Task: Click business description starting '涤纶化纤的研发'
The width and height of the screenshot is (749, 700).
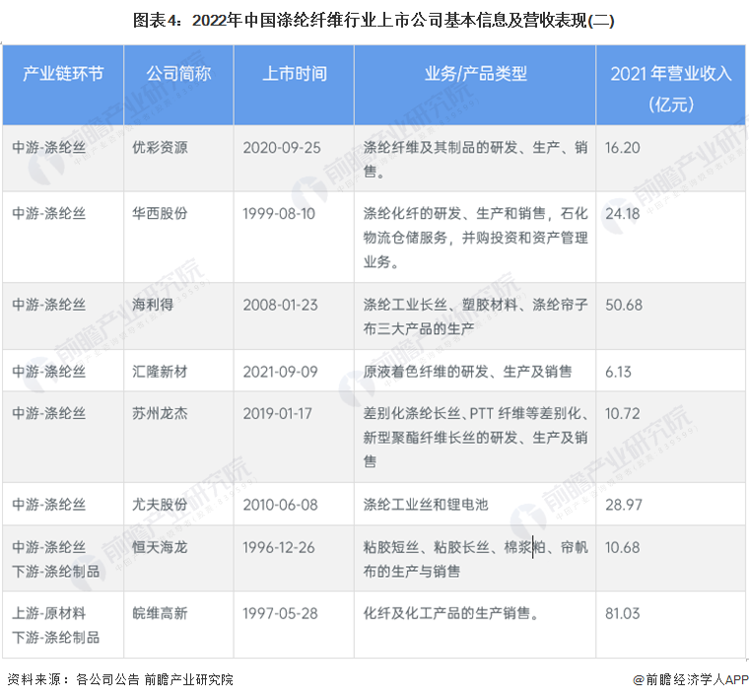Action: [x=475, y=238]
